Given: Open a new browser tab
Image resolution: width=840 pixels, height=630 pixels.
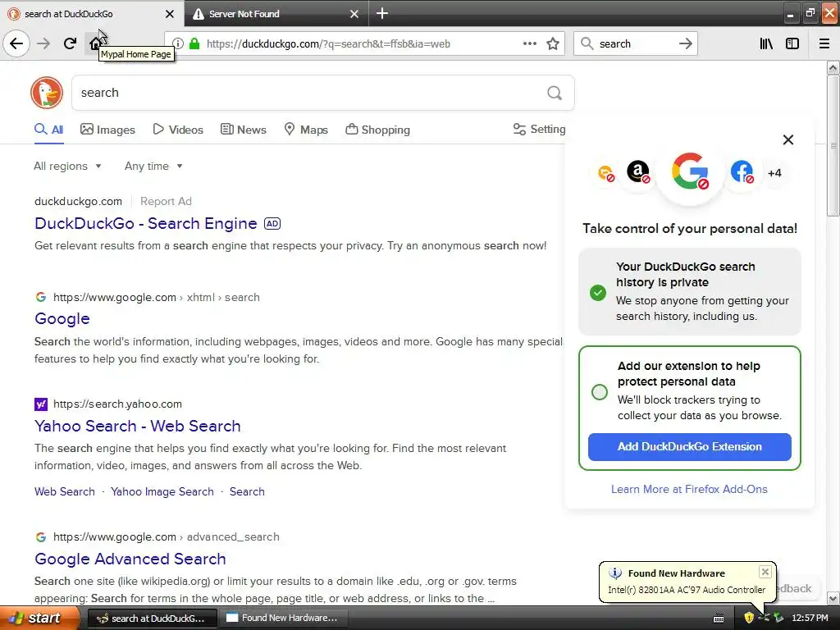Looking at the screenshot, I should tap(382, 13).
